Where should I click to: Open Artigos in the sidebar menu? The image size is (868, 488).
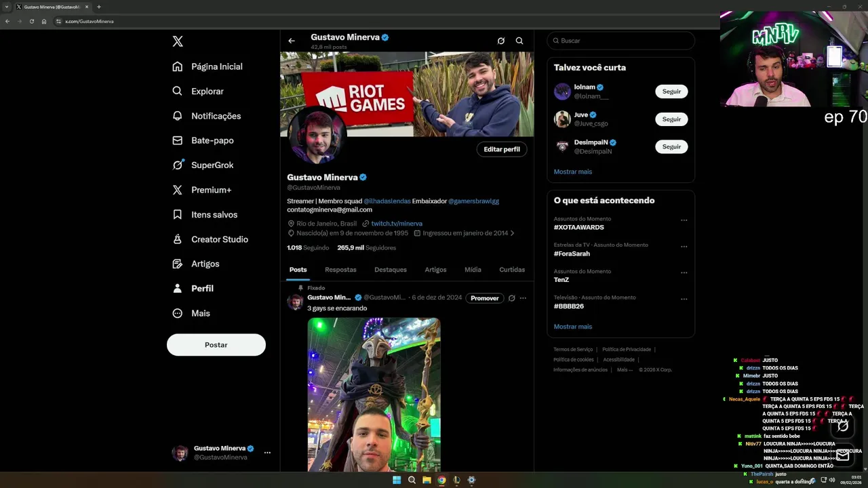[196, 264]
